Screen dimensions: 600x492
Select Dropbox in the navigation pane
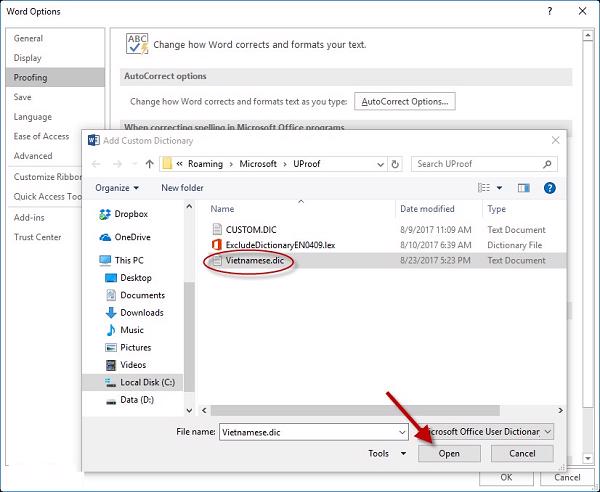pyautogui.click(x=130, y=214)
